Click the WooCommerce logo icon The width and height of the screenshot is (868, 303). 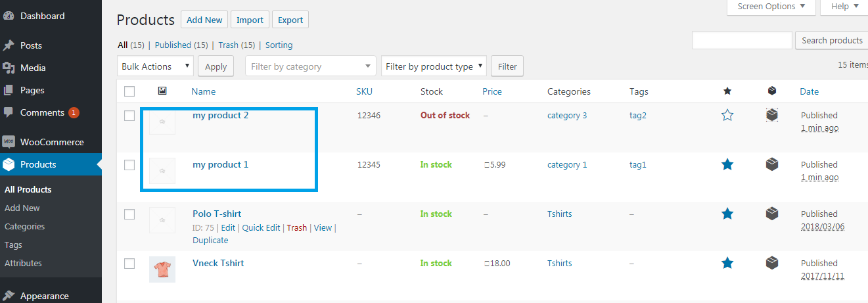pyautogui.click(x=9, y=142)
